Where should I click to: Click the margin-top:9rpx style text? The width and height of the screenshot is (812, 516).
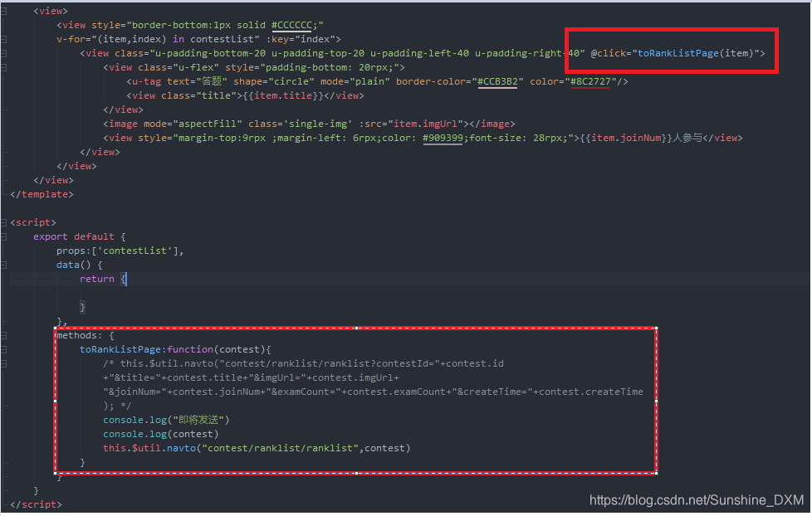(x=223, y=138)
